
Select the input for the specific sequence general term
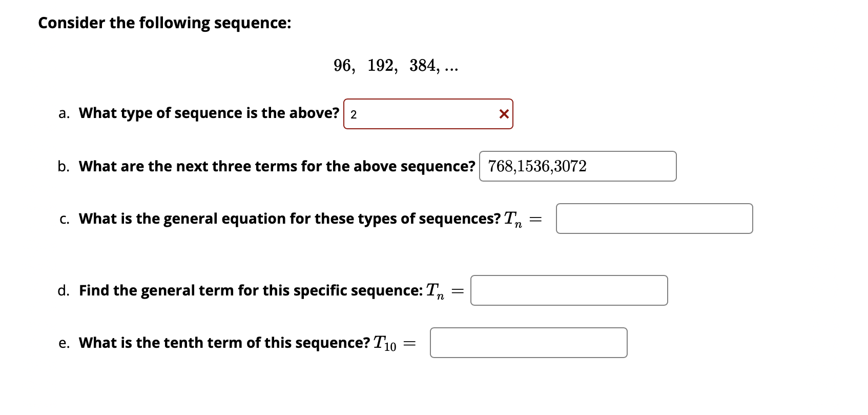[569, 290]
